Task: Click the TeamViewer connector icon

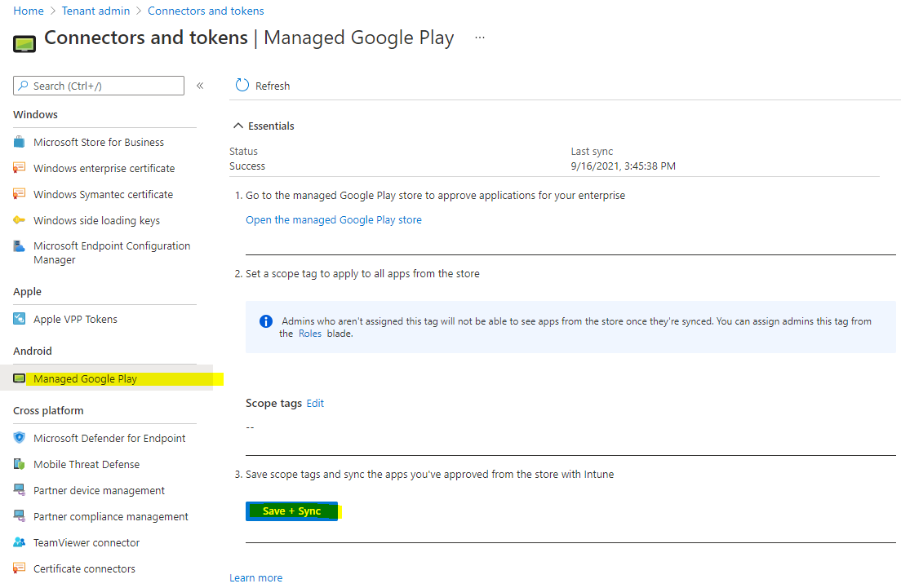Action: [x=19, y=542]
